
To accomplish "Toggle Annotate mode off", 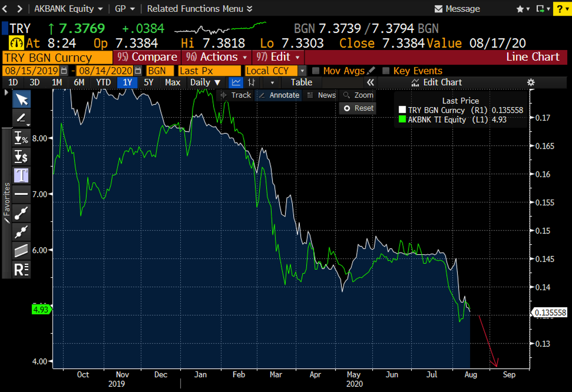I will (x=279, y=95).
